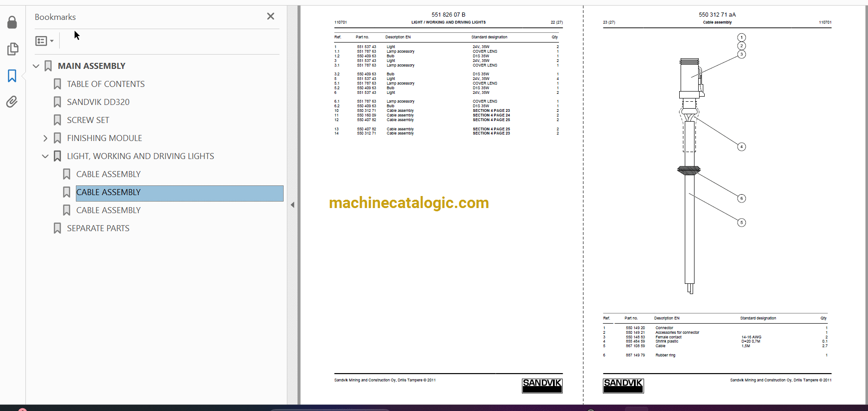Viewport: 868px width, 411px height.
Task: Open the SANDVIK DD320 bookmark
Action: (x=98, y=102)
